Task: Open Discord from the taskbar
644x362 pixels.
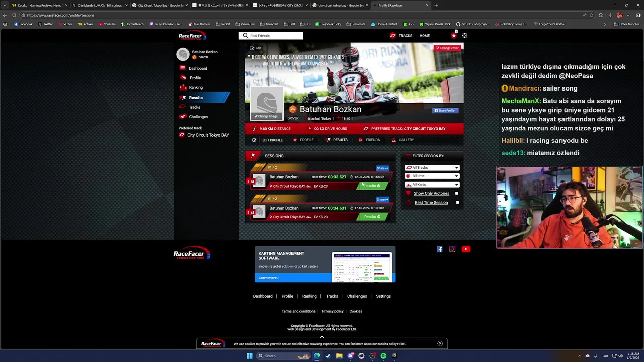Action: [x=350, y=356]
